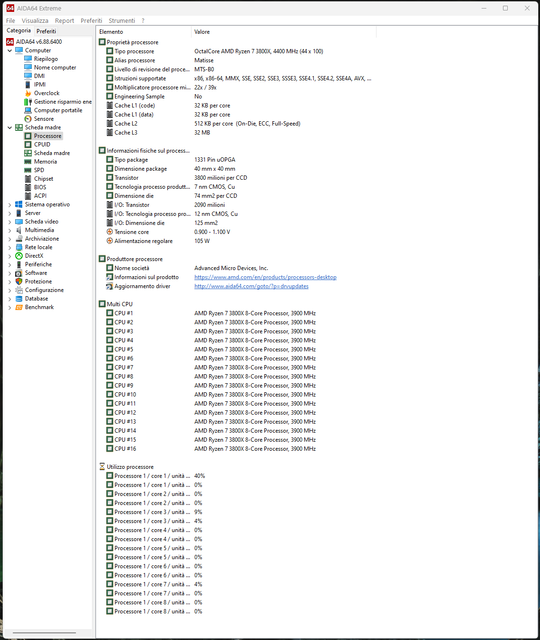The height and width of the screenshot is (640, 540).
Task: Open the Sensore gauge icon
Action: point(28,119)
